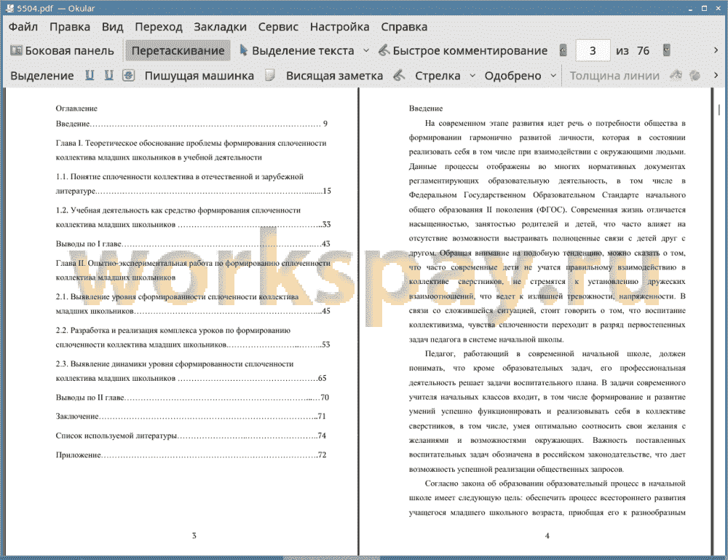This screenshot has height=560, width=728.
Task: Open the Справка menu
Action: 404,27
